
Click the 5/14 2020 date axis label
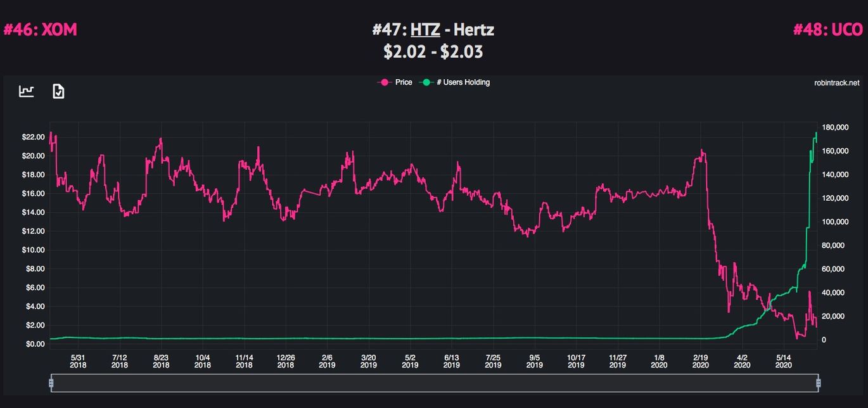click(784, 361)
